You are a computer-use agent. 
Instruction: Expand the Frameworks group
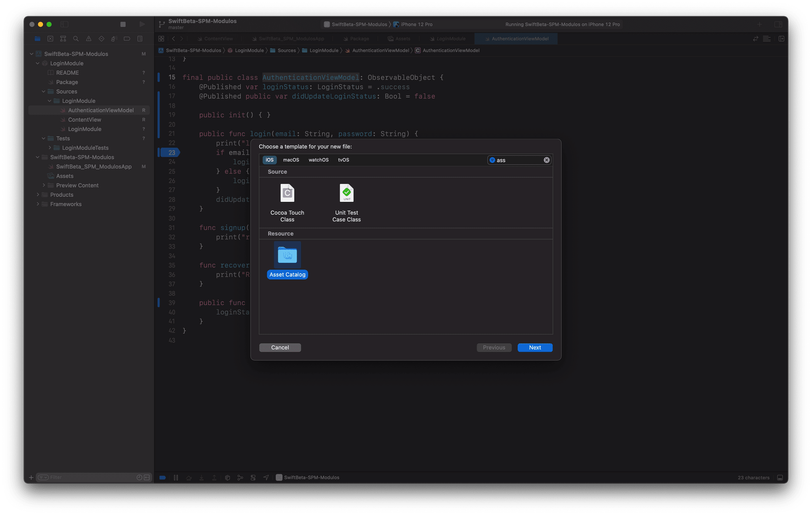pyautogui.click(x=38, y=204)
